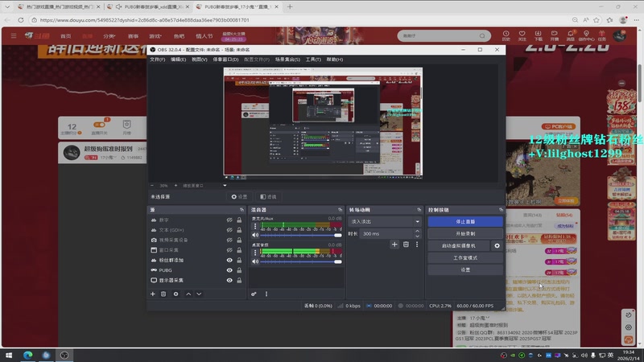
Task: Open transition properties three-dot menu
Action: tap(417, 245)
